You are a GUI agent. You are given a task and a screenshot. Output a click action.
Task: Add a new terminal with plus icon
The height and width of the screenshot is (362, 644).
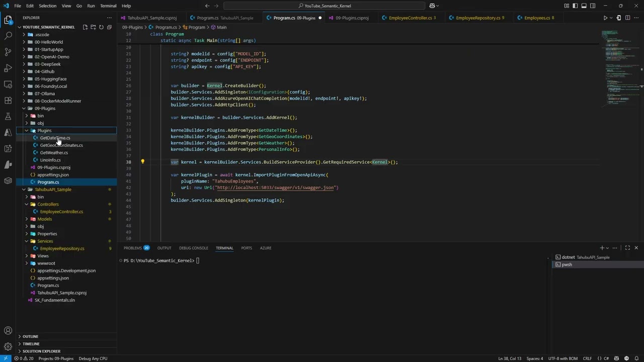coord(602,248)
